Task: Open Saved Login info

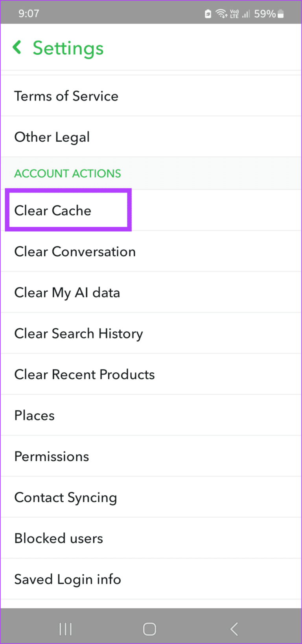Action: pos(67,579)
